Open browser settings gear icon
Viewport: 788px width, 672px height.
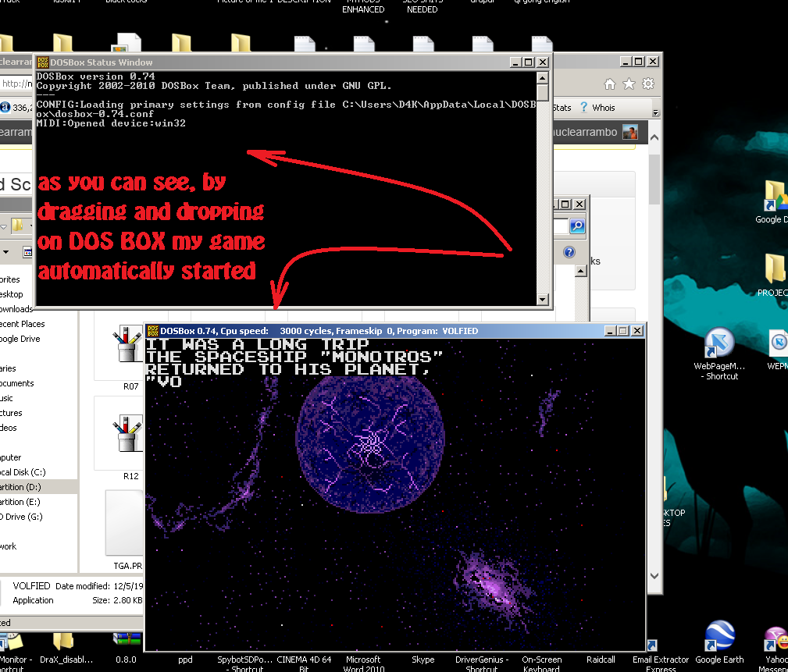point(648,84)
